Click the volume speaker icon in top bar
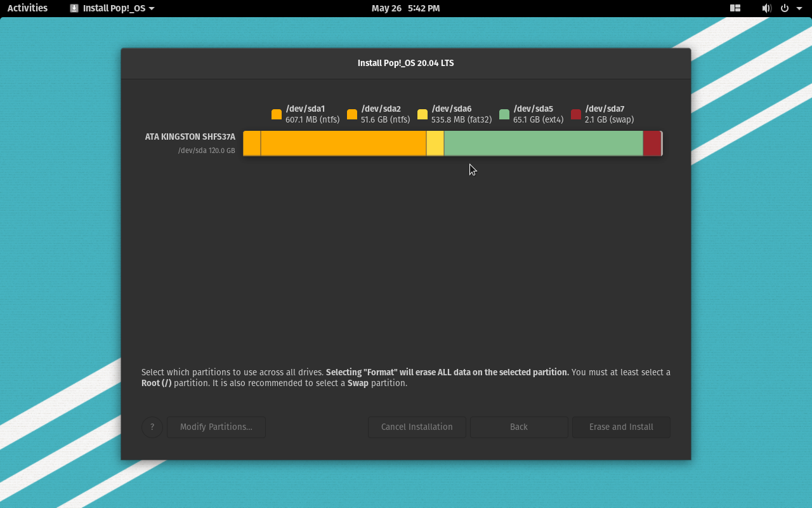This screenshot has width=812, height=508. (766, 8)
